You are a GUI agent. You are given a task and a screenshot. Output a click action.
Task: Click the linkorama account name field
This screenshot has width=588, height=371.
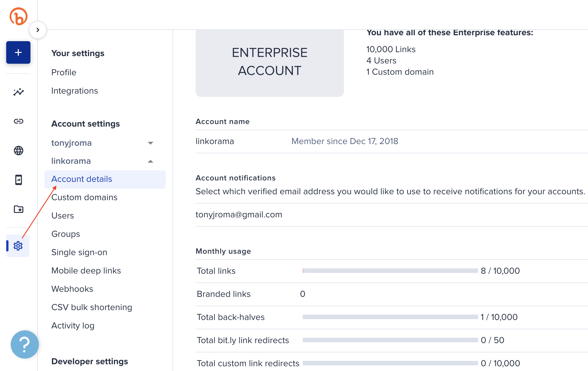click(x=215, y=141)
